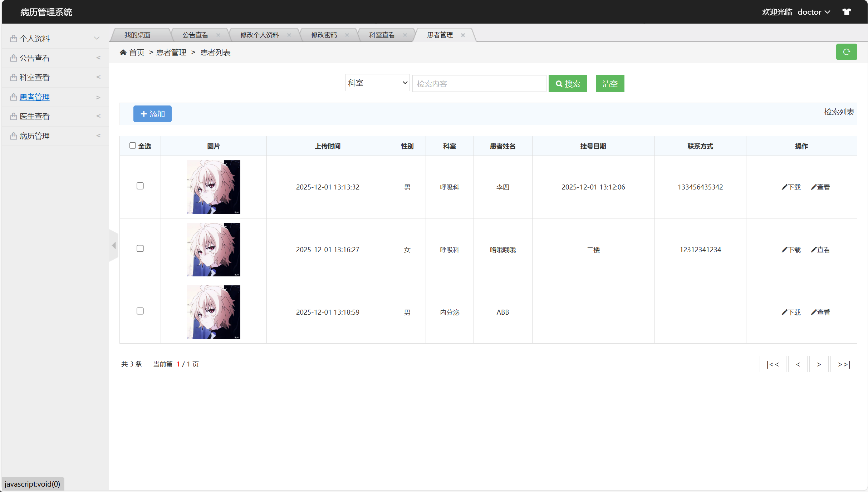The width and height of the screenshot is (868, 492).
Task: Click the 添加 plus button to add patient
Action: pyautogui.click(x=152, y=114)
